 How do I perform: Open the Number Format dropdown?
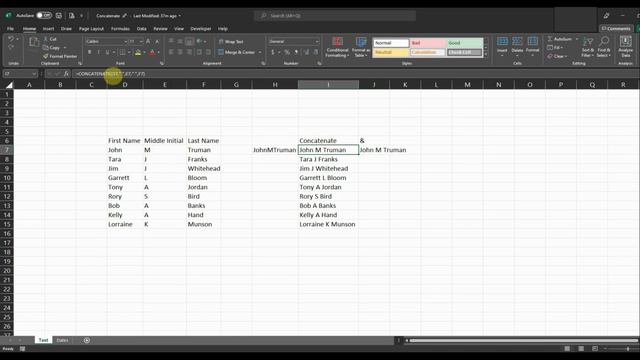tap(317, 42)
